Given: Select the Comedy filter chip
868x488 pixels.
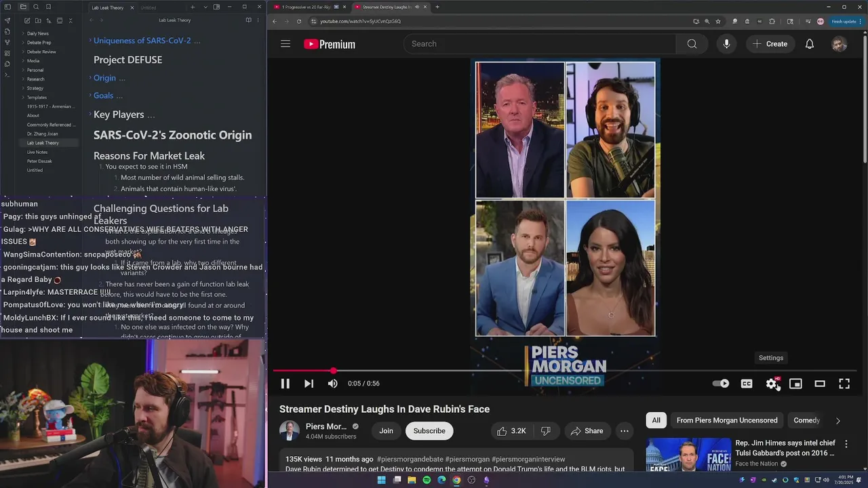Looking at the screenshot, I should coord(807,420).
